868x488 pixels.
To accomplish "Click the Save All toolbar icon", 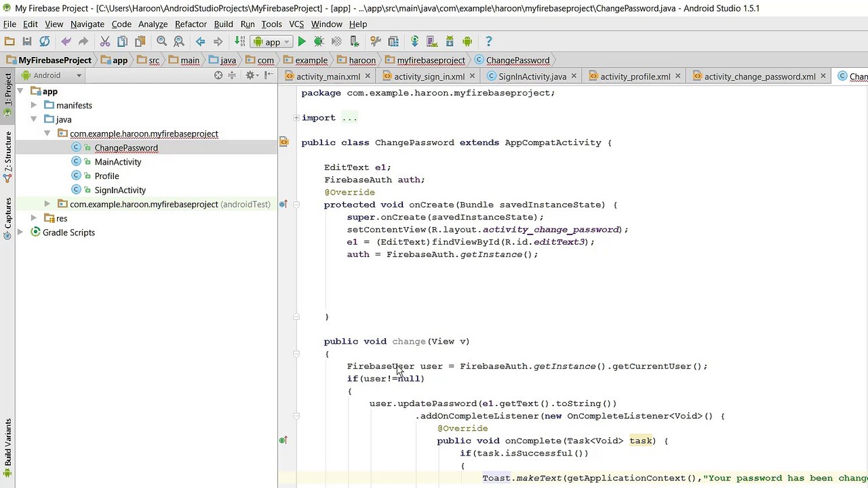I will [27, 42].
